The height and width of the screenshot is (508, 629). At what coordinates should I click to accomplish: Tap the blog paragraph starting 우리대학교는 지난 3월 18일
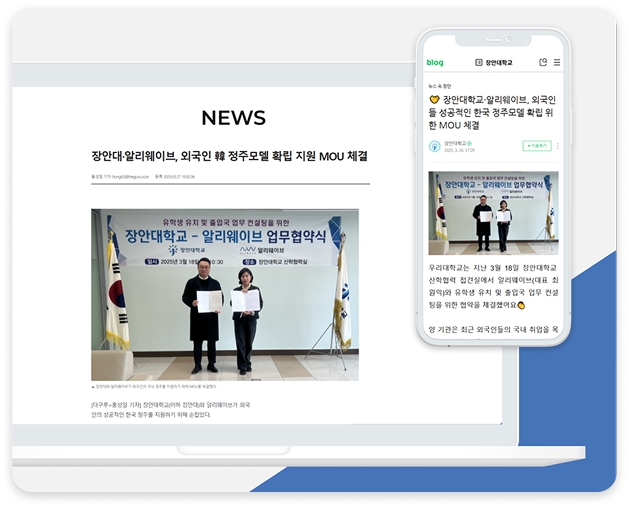(x=493, y=286)
